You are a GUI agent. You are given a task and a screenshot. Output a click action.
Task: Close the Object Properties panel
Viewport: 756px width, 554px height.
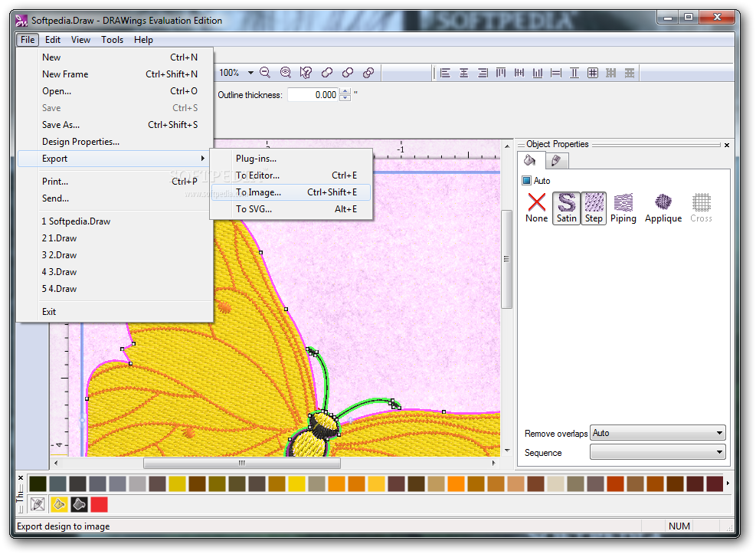[727, 145]
